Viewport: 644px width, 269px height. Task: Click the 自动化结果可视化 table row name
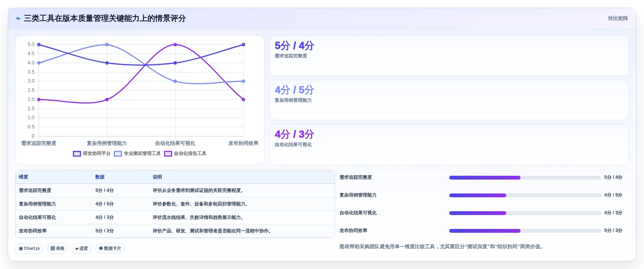37,218
